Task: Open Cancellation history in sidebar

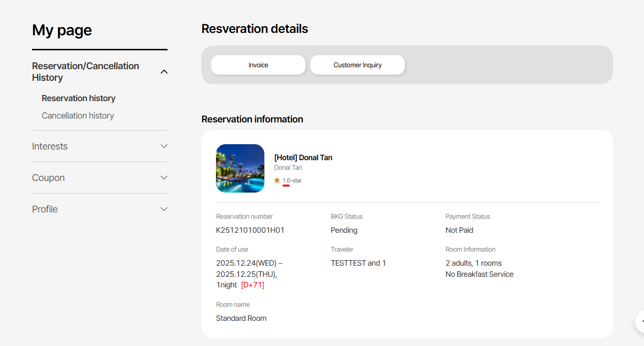Action: pos(77,116)
